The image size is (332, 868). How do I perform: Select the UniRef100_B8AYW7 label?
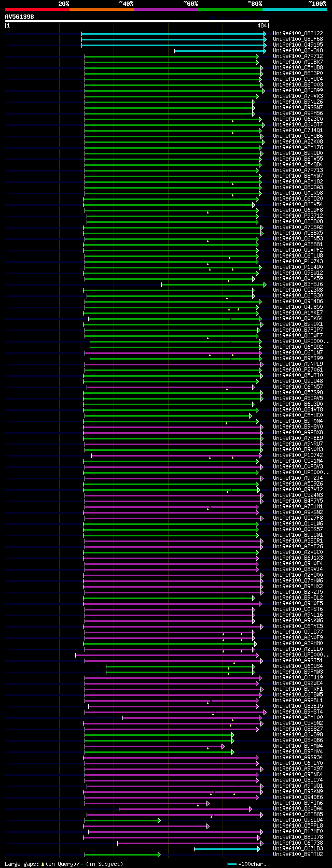click(x=298, y=176)
